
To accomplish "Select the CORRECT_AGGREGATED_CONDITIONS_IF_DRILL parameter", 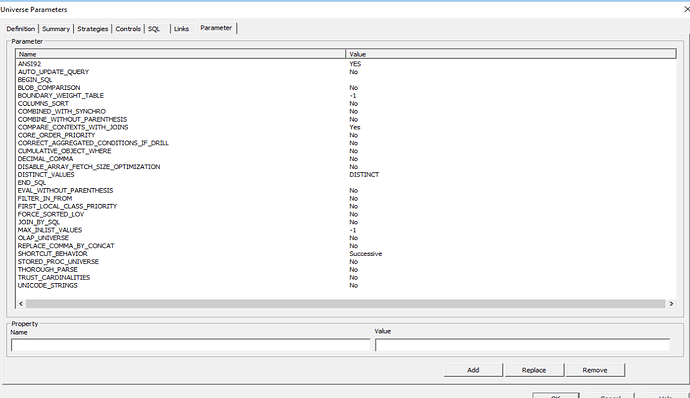I will point(93,143).
